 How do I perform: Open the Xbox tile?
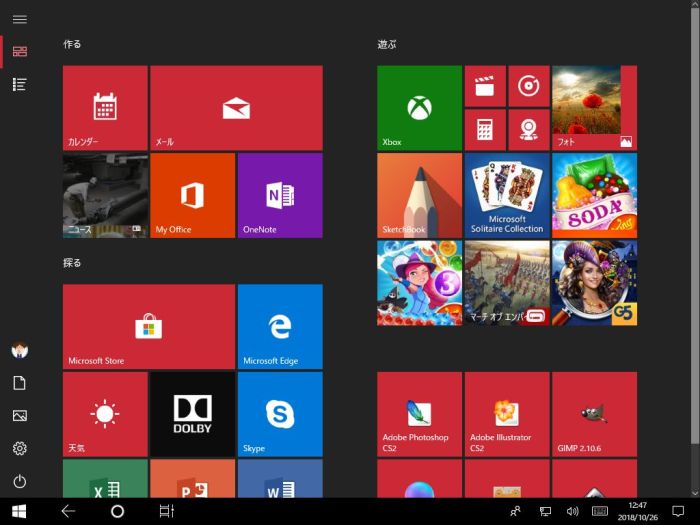tap(419, 108)
